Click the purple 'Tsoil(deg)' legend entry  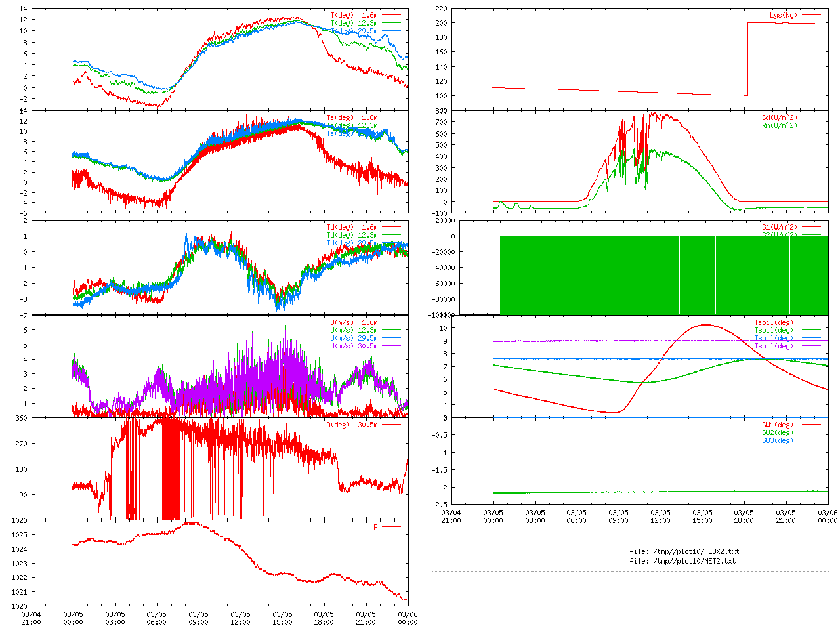click(774, 346)
